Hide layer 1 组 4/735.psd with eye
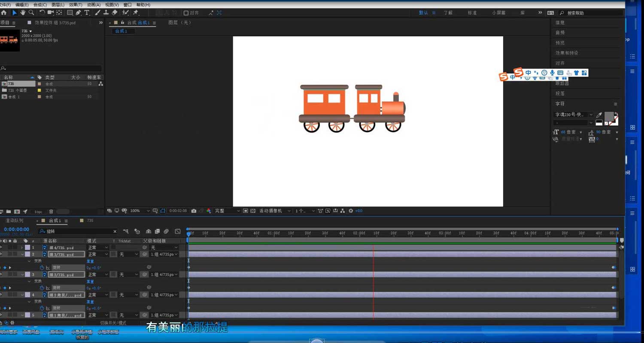The image size is (644, 343). (1, 248)
